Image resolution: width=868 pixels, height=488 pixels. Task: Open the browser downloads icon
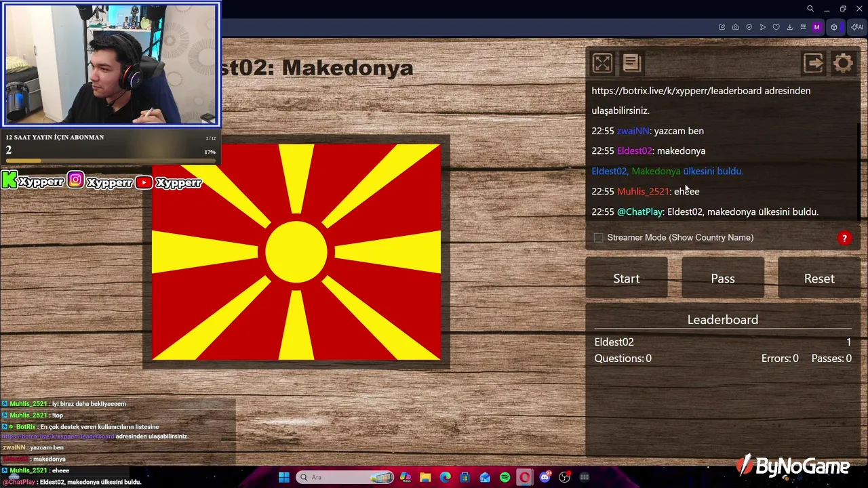point(790,27)
